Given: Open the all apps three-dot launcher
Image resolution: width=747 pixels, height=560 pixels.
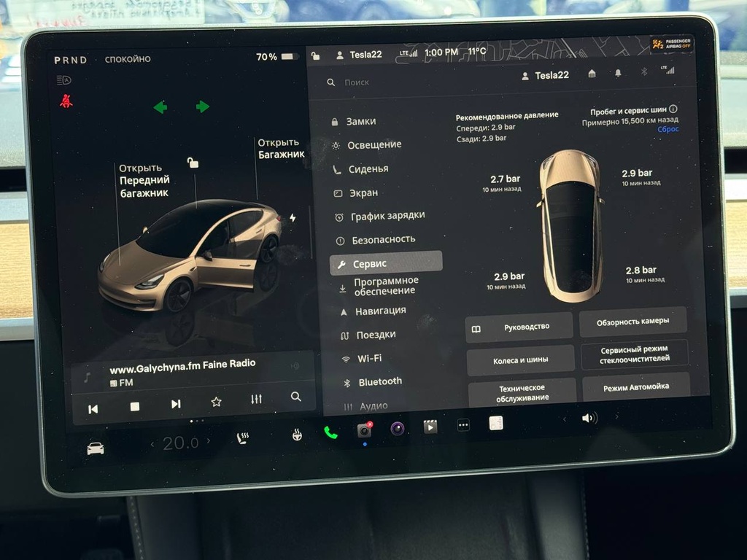Looking at the screenshot, I should tap(463, 425).
